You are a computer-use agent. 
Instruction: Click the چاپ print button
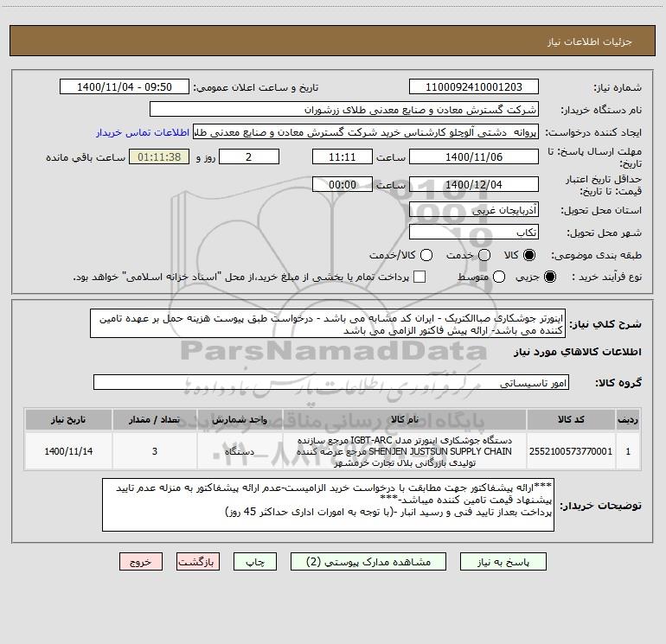(x=255, y=562)
